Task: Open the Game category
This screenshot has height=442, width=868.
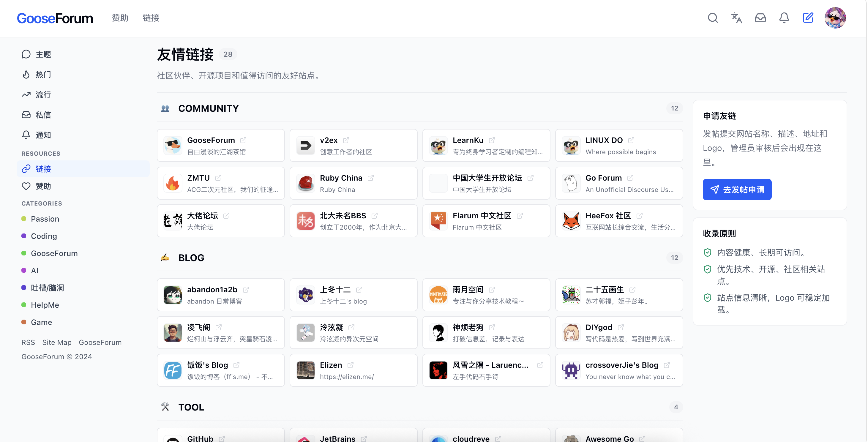Action: pyautogui.click(x=37, y=322)
